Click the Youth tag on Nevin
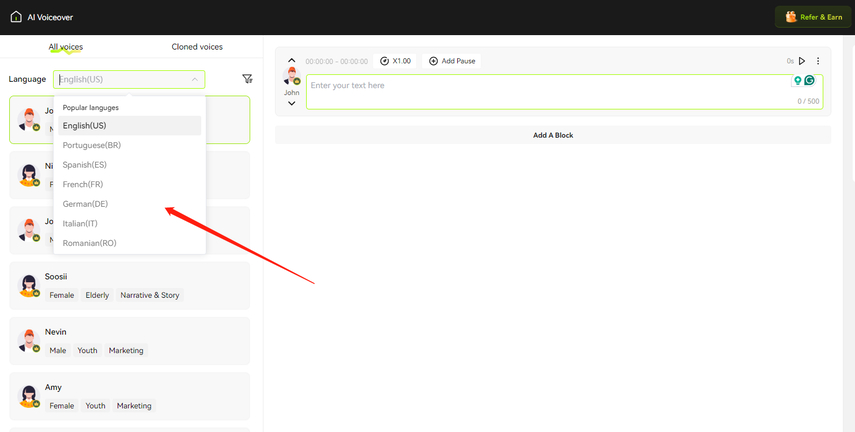This screenshot has height=432, width=855. (x=87, y=350)
